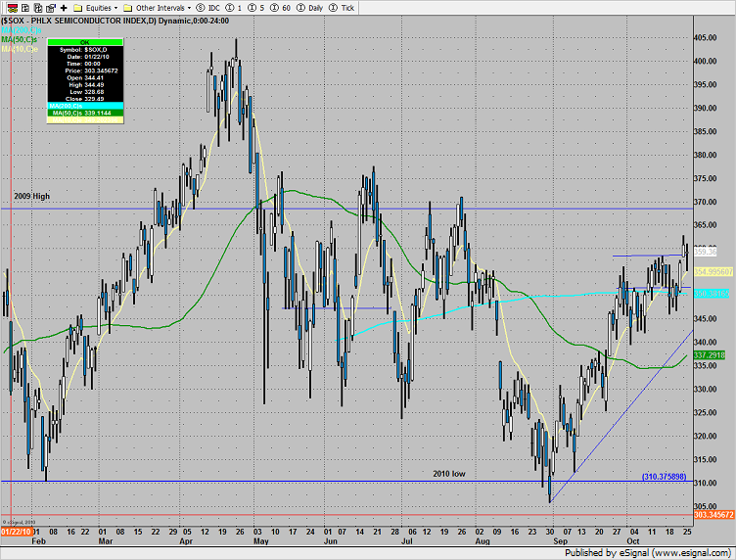This screenshot has width=736, height=560.
Task: Click the cyan MA(200,C)s row in data window
Action: tap(85, 106)
